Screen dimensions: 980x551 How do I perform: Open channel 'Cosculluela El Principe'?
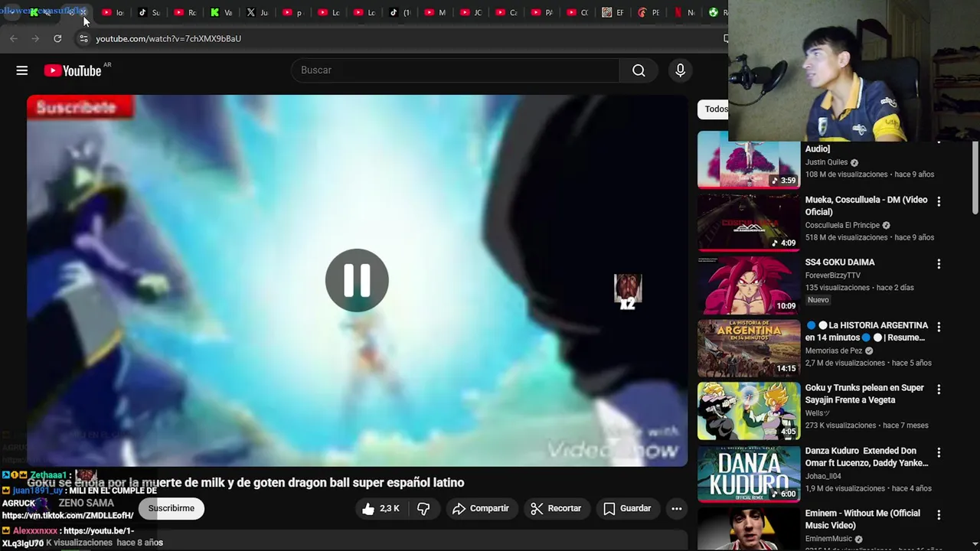click(x=842, y=225)
